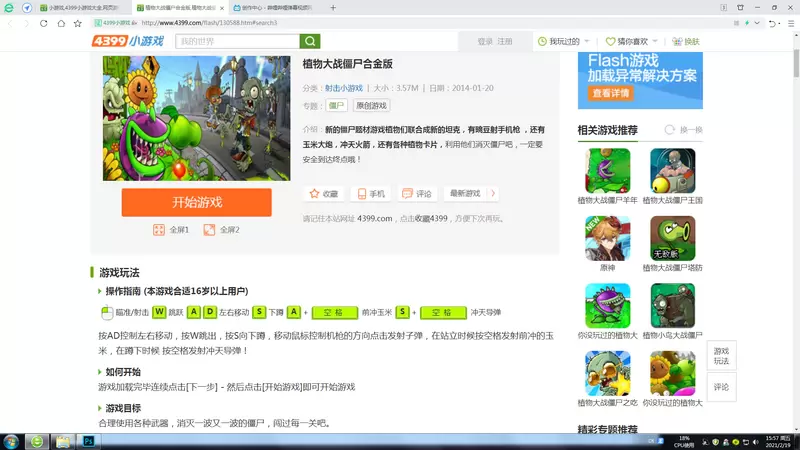Jump to 游戏玩法 via floating side menu

click(x=721, y=356)
